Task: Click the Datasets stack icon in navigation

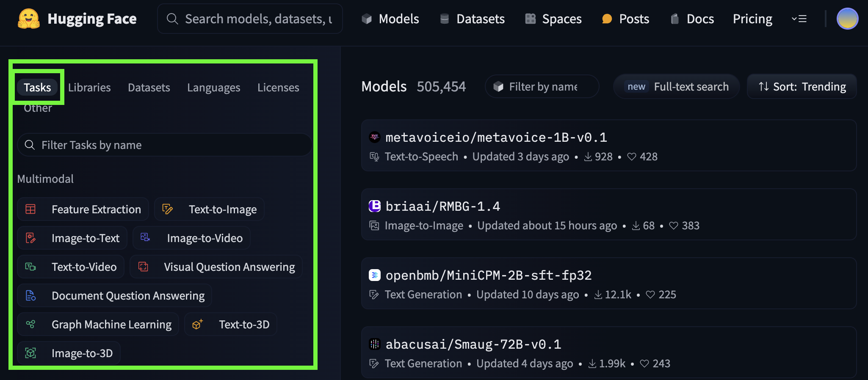Action: click(x=445, y=19)
